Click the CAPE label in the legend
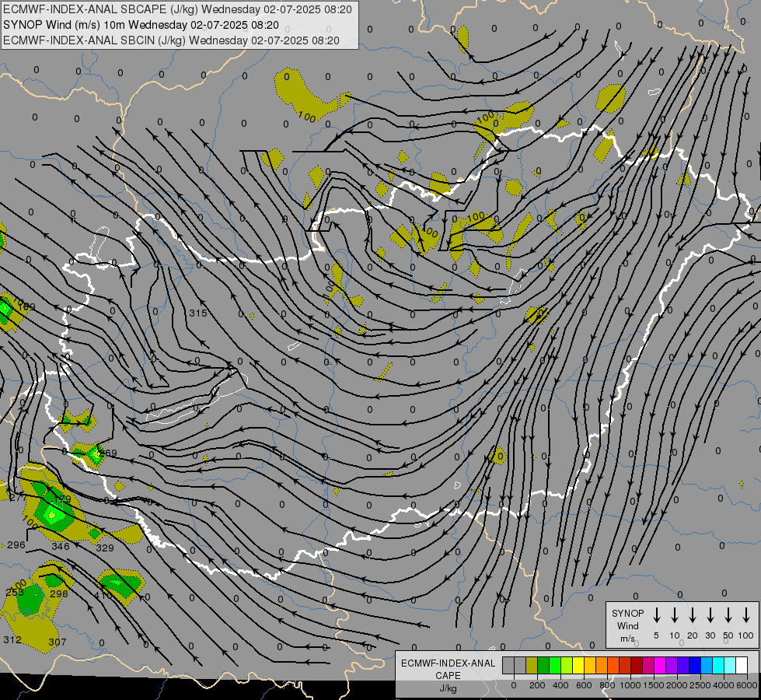Screen dimensions: 761x700 point(448,676)
